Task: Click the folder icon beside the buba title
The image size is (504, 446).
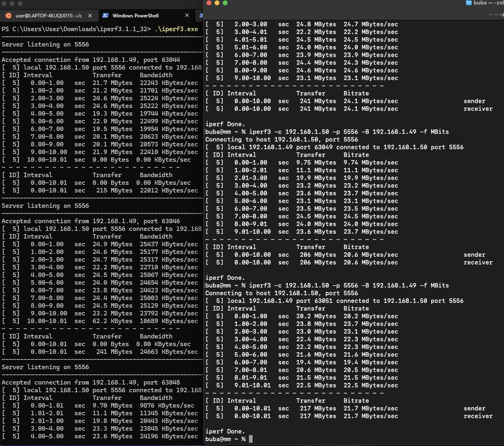Action: 469,3
